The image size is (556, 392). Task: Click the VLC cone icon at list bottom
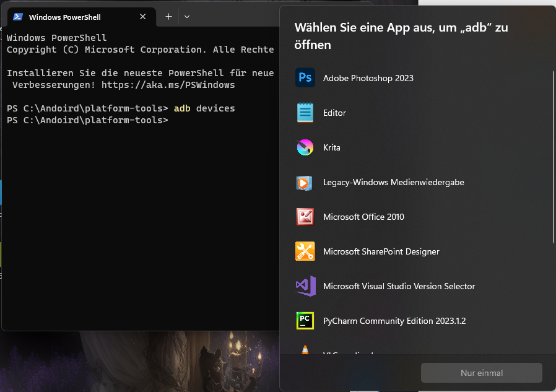click(x=305, y=350)
